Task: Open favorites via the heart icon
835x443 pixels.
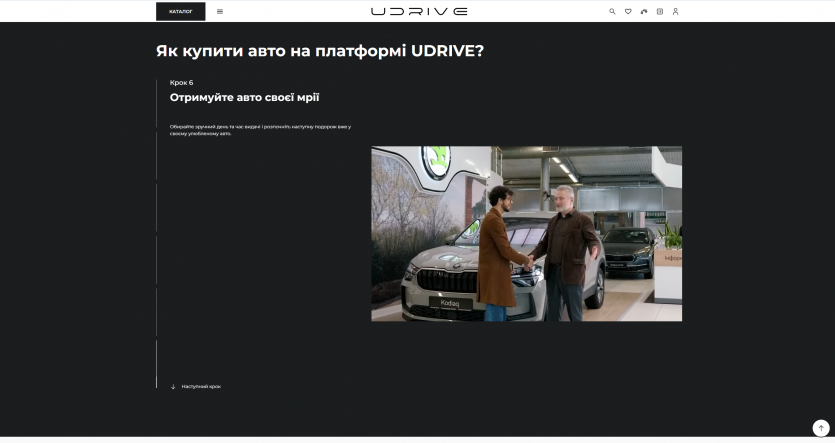Action: click(x=628, y=12)
